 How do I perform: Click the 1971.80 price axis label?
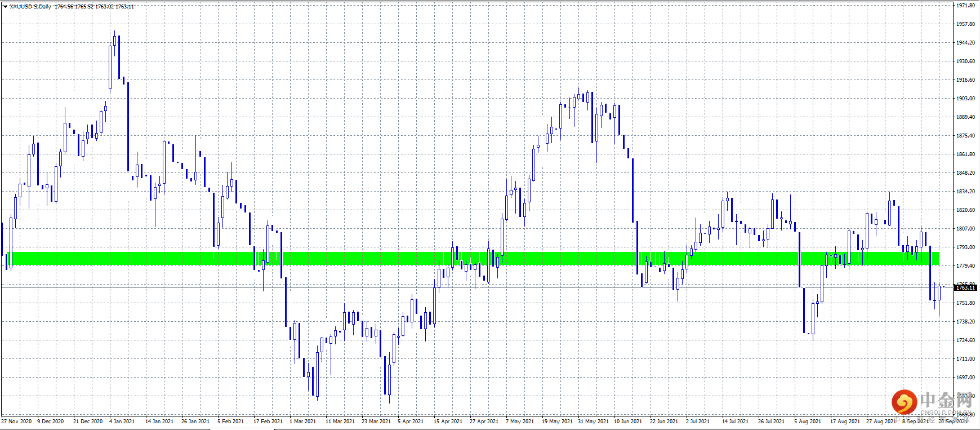pos(965,6)
